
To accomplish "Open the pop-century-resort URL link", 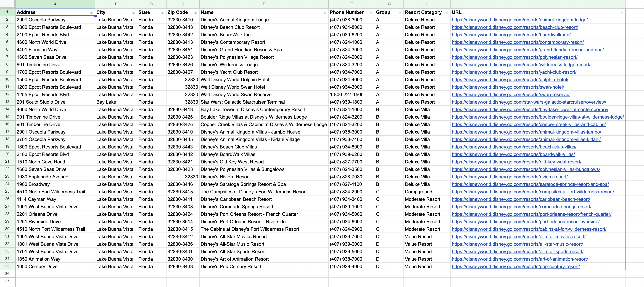I will [516, 267].
